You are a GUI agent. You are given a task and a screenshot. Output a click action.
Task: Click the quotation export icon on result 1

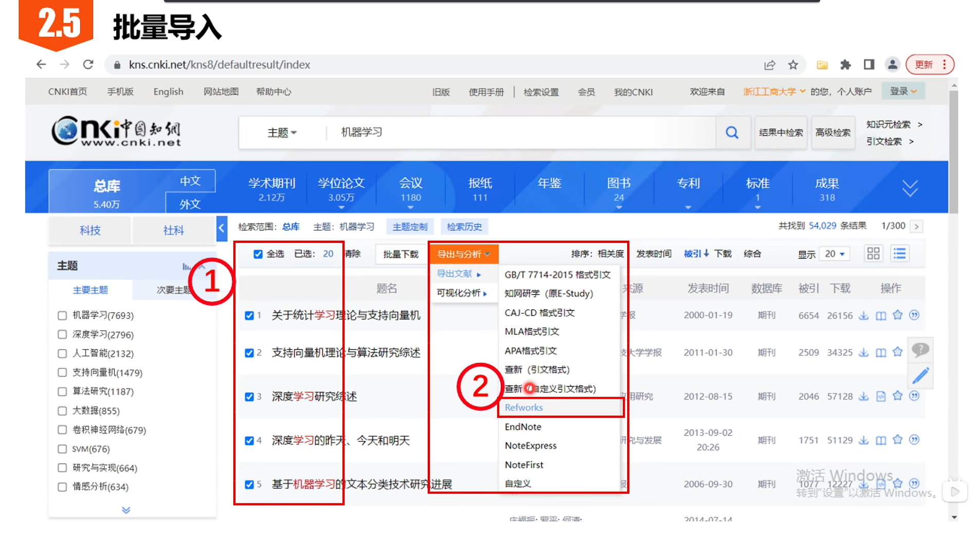pyautogui.click(x=915, y=315)
